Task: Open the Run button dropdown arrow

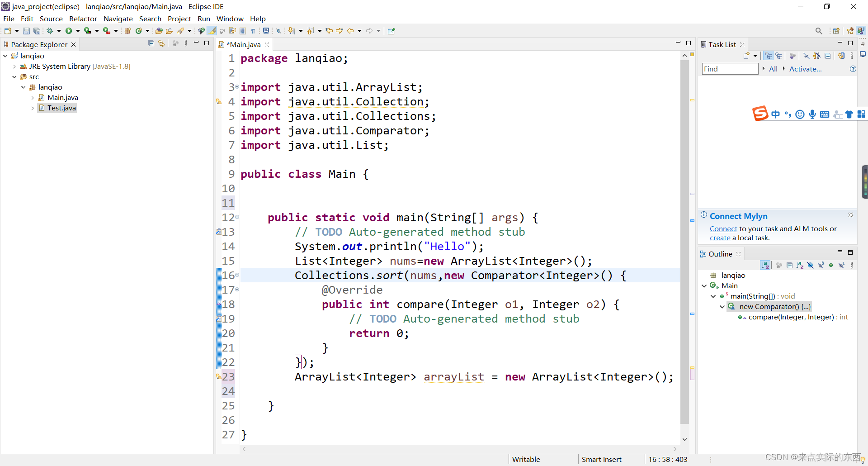Action: click(78, 31)
